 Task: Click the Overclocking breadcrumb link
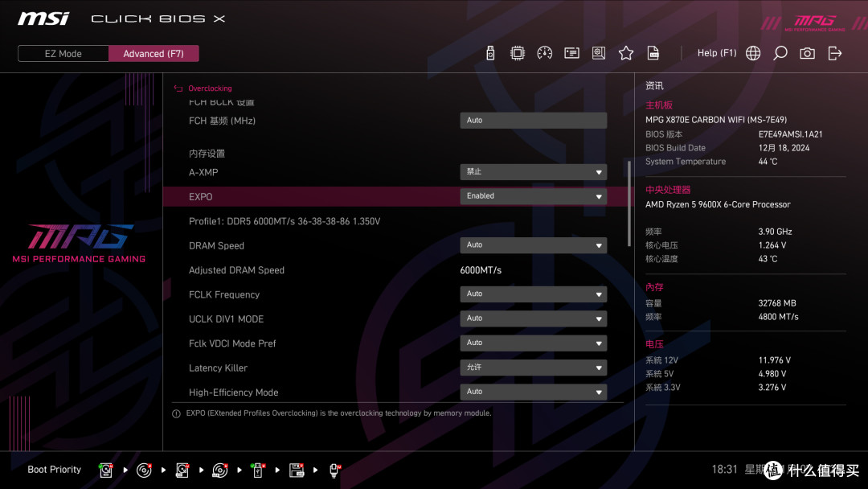[210, 88]
